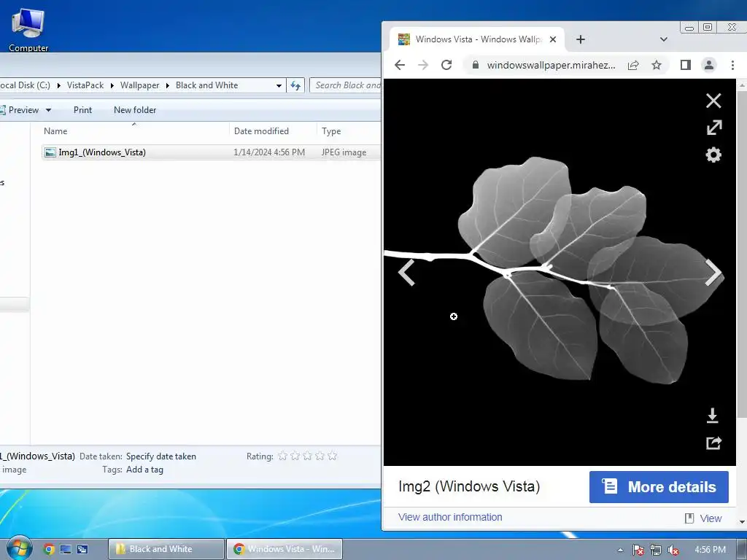Open View author information link
This screenshot has height=560, width=747.
(450, 517)
